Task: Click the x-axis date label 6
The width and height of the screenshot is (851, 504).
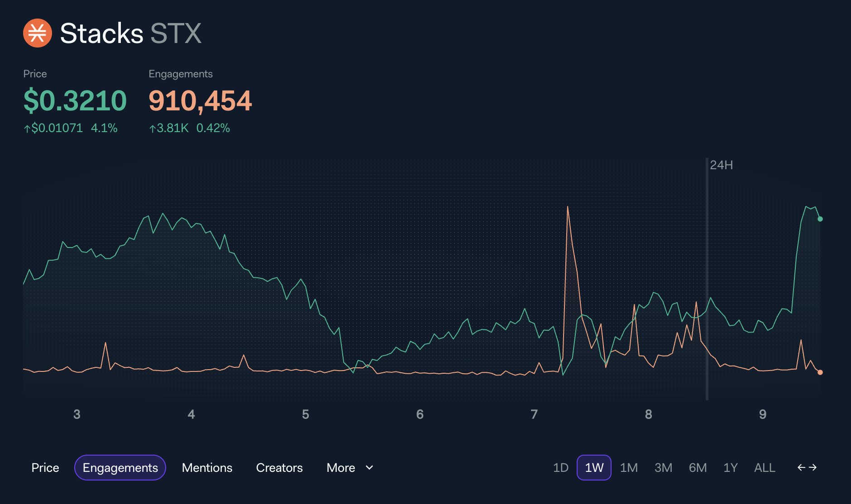Action: click(x=420, y=414)
